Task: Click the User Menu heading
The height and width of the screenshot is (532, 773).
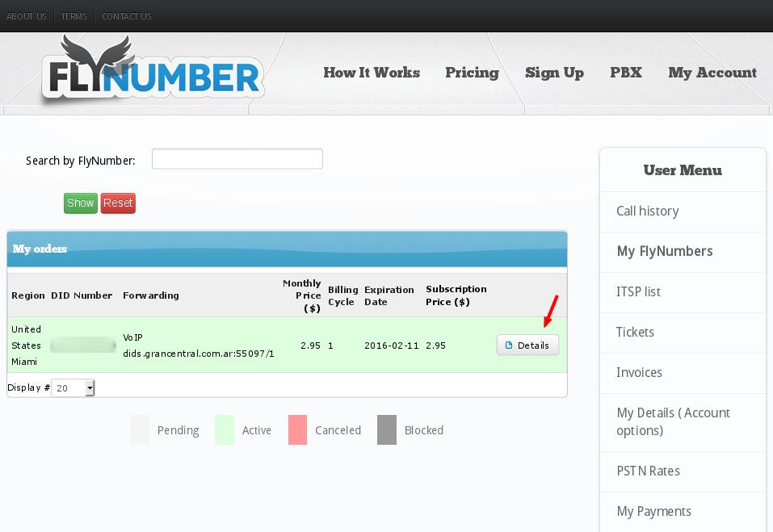Action: [x=683, y=170]
